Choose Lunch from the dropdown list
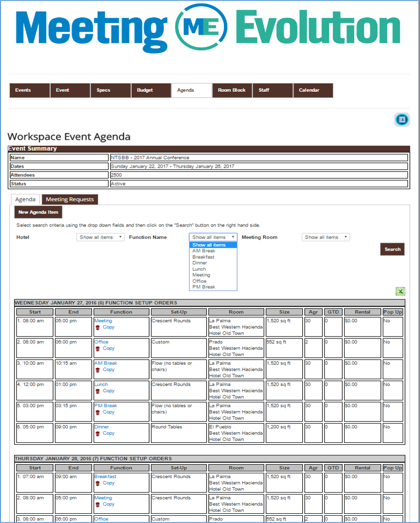420x523 pixels. point(199,269)
